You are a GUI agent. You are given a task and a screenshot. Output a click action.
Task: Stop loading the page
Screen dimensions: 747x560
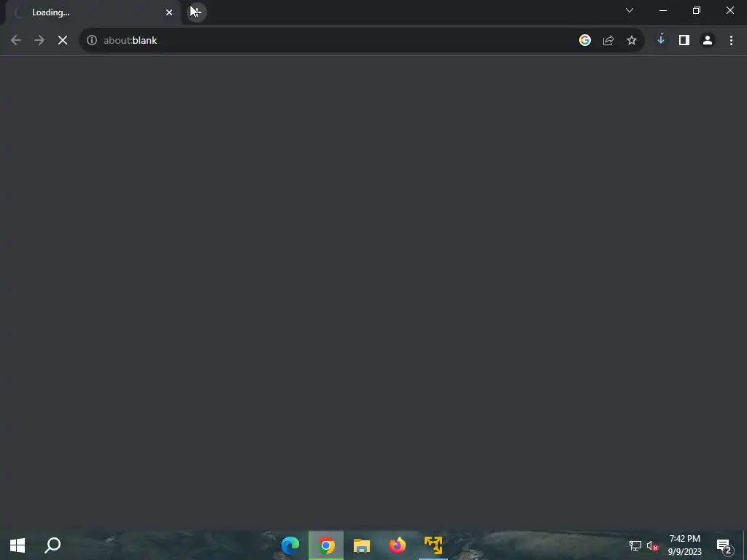tap(63, 41)
